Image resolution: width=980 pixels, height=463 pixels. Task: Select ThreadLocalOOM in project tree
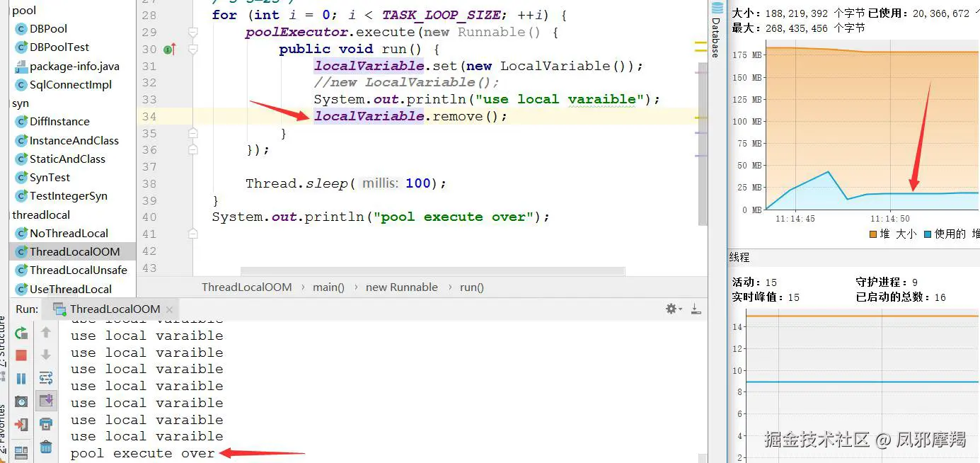[74, 252]
